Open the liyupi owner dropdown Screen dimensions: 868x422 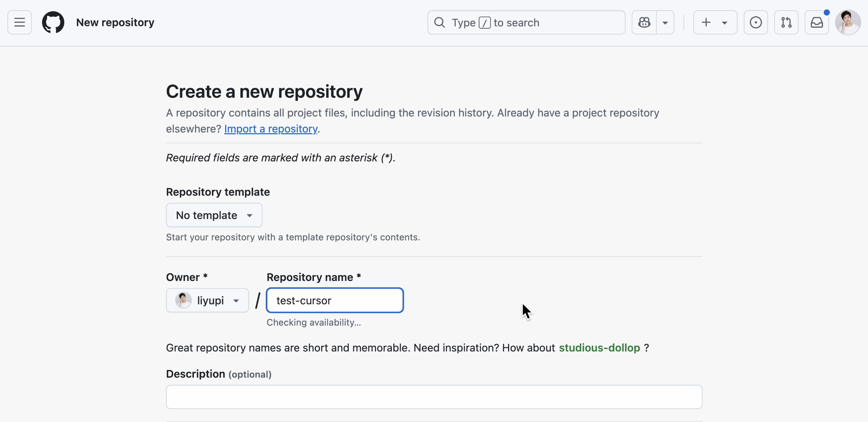207,300
